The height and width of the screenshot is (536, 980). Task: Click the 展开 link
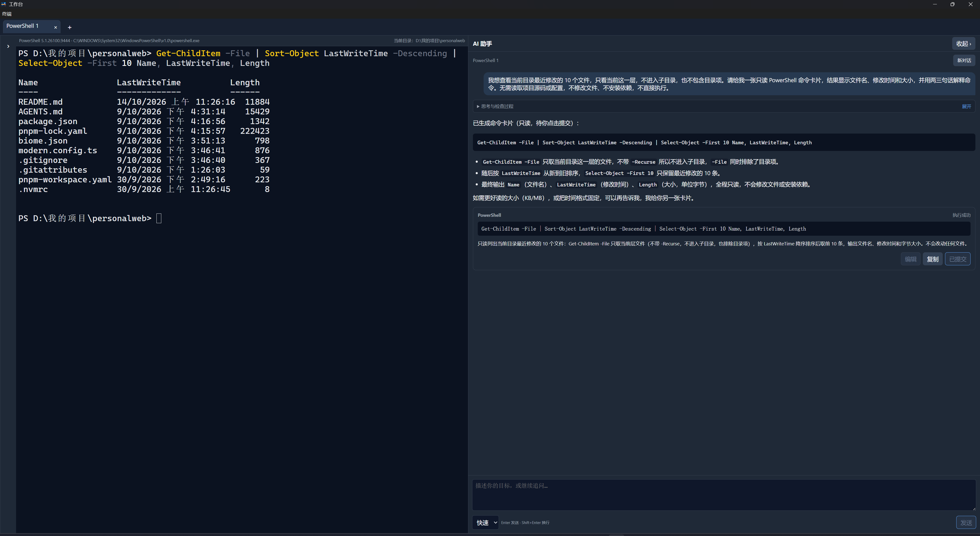point(966,106)
